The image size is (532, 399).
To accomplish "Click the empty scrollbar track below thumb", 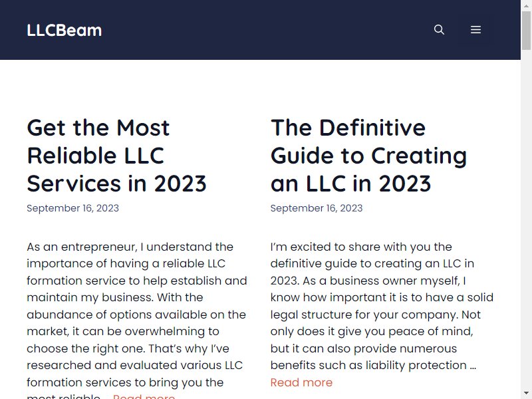I will (526, 221).
